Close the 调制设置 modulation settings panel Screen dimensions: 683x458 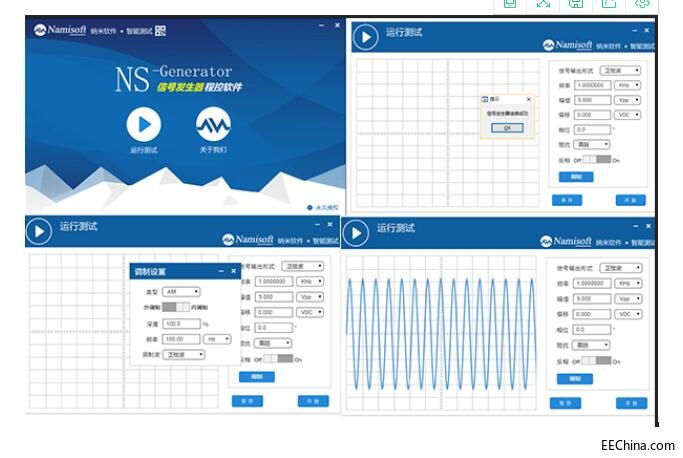(234, 272)
